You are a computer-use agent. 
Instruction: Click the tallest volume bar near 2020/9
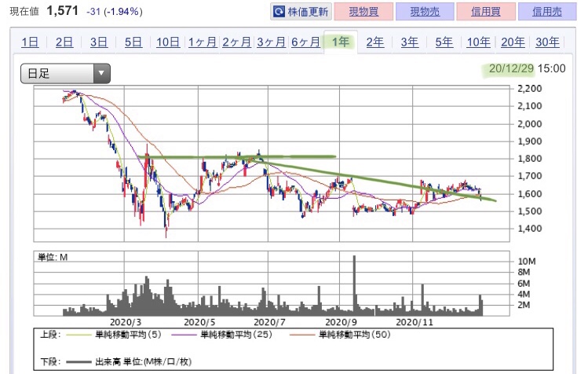[x=354, y=285]
